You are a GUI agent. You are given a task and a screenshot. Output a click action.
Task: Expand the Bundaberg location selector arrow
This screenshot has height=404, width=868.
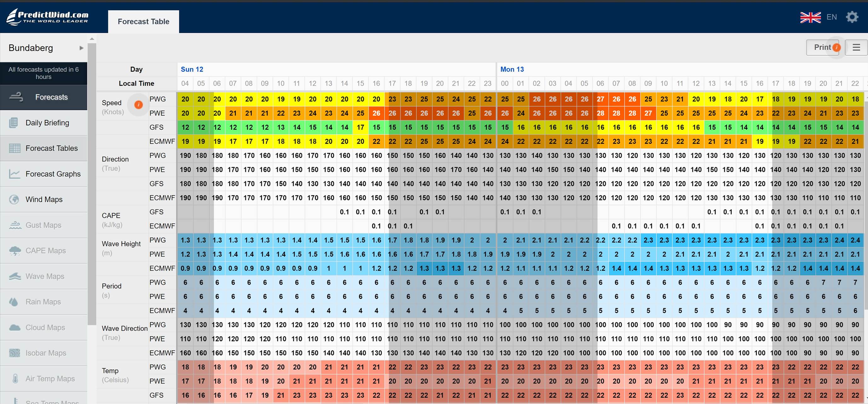81,48
